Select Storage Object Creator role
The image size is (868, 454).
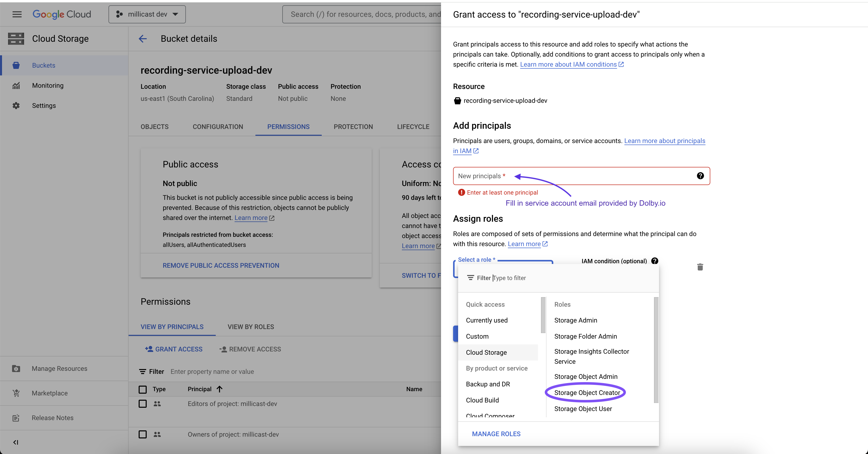tap(587, 393)
